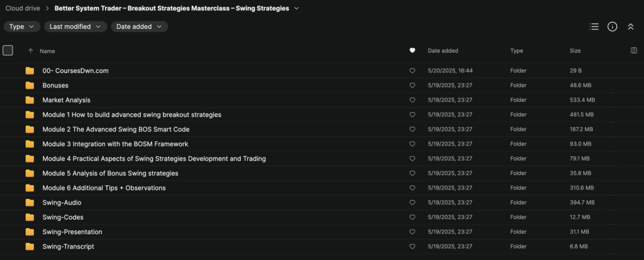The height and width of the screenshot is (260, 644).
Task: Favorite the Swing-Presentation folder
Action: click(413, 232)
